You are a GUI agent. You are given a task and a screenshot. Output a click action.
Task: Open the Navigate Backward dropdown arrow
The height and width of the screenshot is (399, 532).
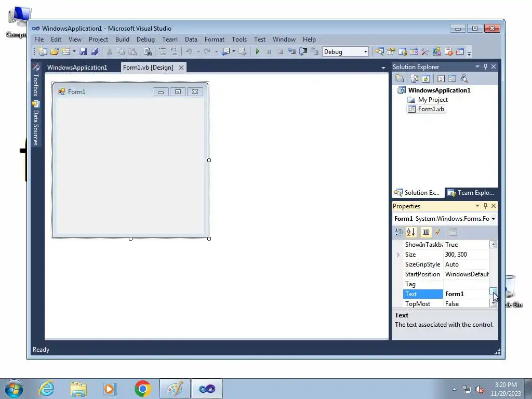234,51
